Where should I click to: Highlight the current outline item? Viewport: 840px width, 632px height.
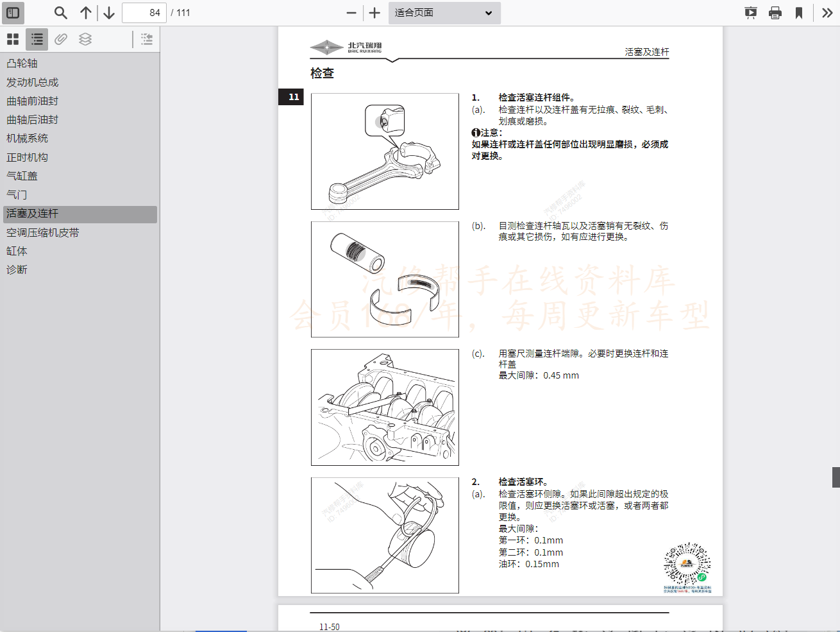[x=146, y=39]
